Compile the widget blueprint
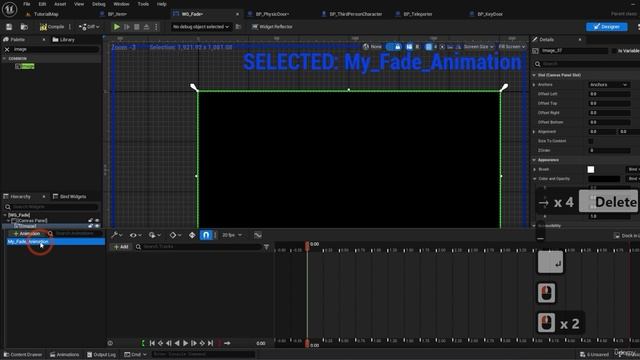Viewport: 640px width, 360px height. [52, 27]
